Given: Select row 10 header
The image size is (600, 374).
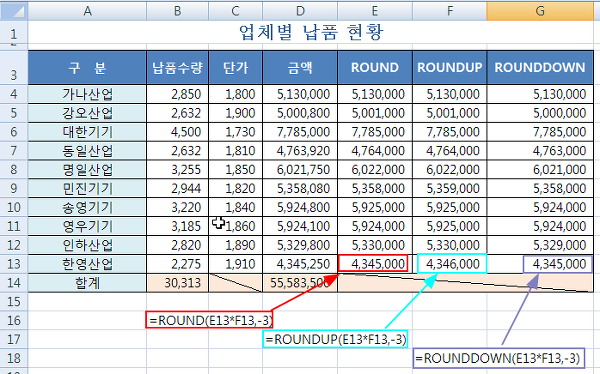Looking at the screenshot, I should click(x=14, y=207).
